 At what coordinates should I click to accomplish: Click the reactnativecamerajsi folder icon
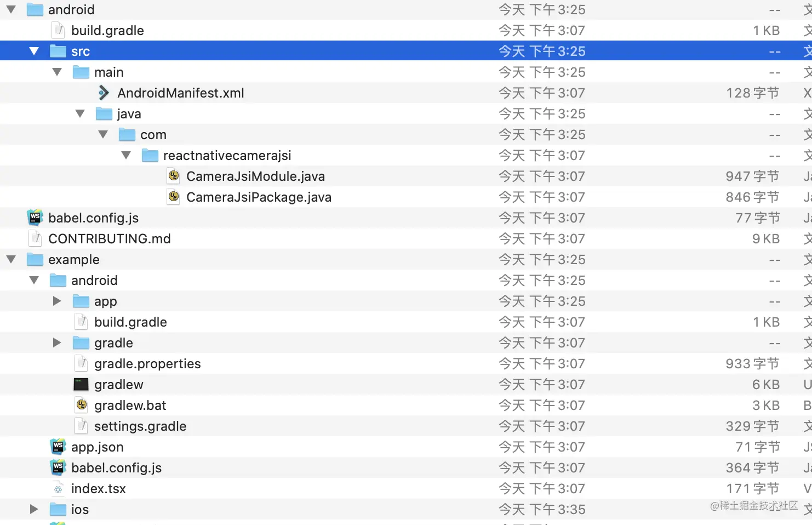(150, 155)
